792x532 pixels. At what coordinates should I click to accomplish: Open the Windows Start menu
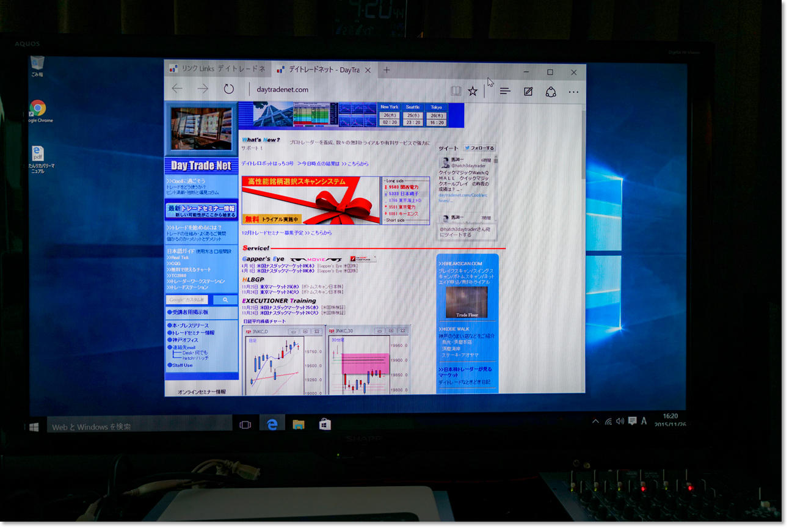[x=34, y=426]
